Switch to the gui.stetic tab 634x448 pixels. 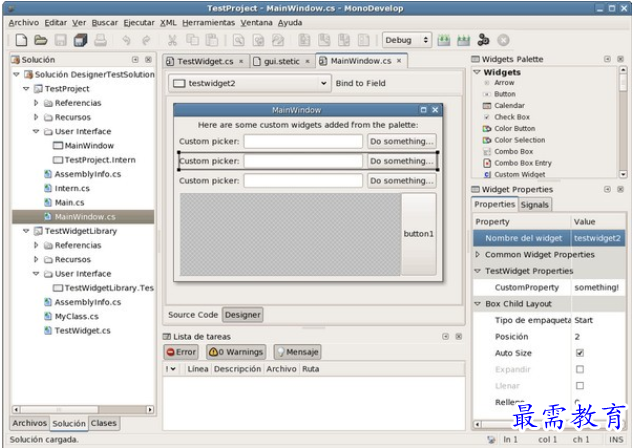tap(282, 61)
